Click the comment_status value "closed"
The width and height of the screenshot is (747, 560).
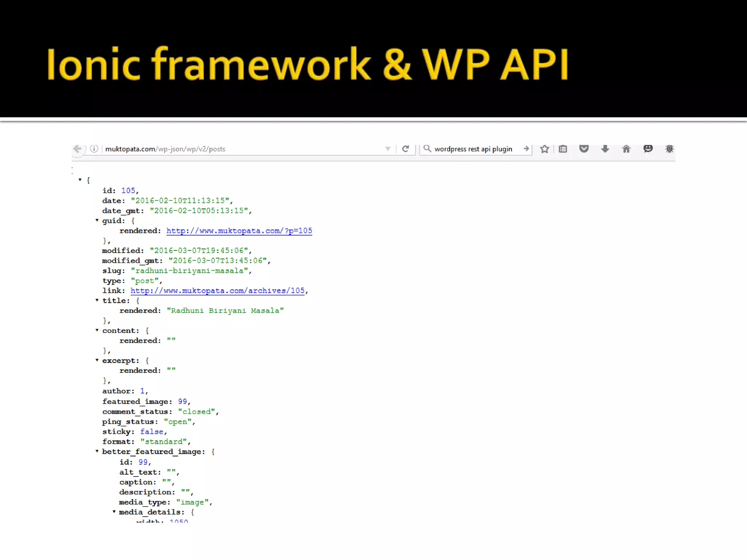(197, 412)
